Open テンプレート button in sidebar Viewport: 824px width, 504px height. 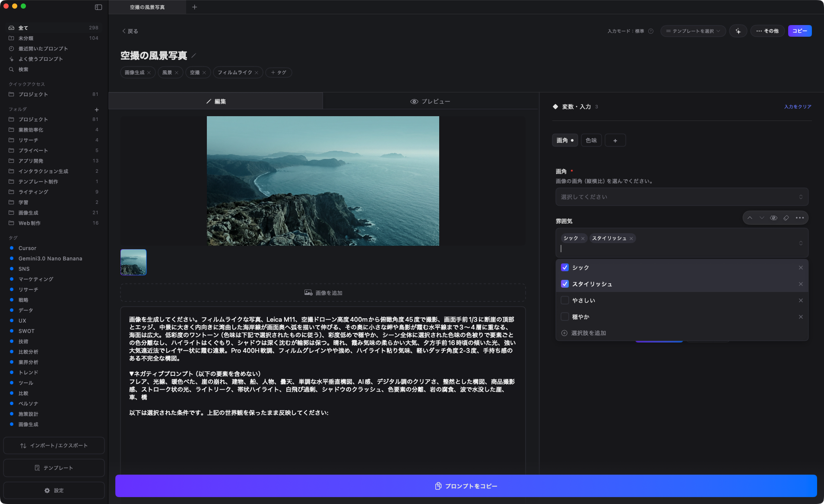click(54, 468)
